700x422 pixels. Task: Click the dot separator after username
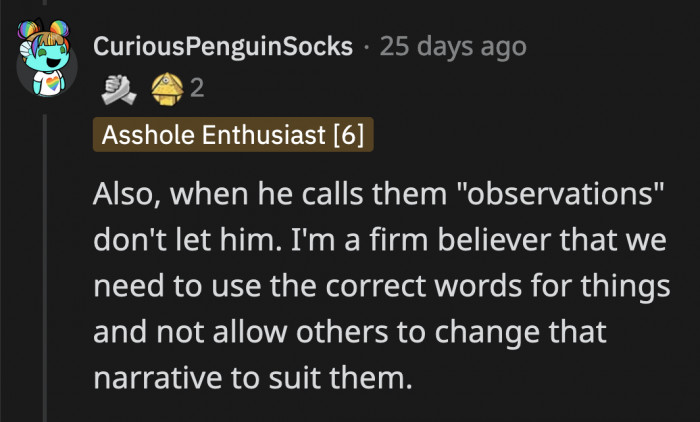coord(367,47)
